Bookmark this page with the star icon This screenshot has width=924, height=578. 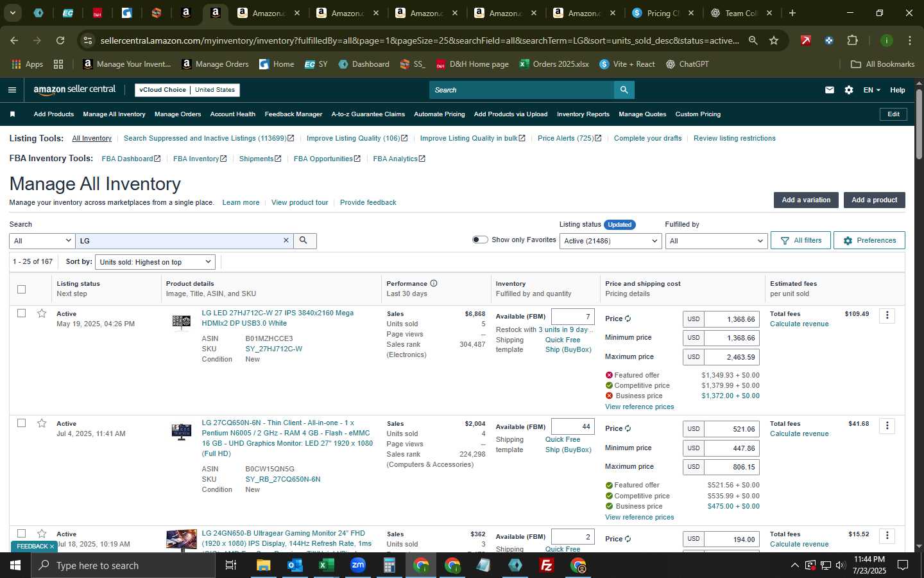(774, 40)
